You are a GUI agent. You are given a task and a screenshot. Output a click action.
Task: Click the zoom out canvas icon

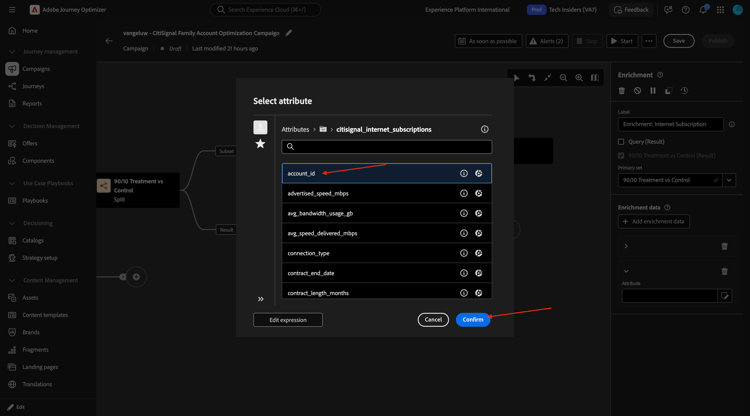click(x=563, y=78)
